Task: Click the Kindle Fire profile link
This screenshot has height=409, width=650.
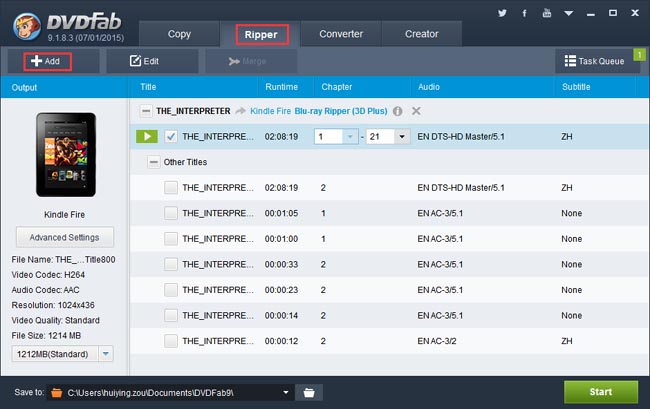Action: [271, 111]
